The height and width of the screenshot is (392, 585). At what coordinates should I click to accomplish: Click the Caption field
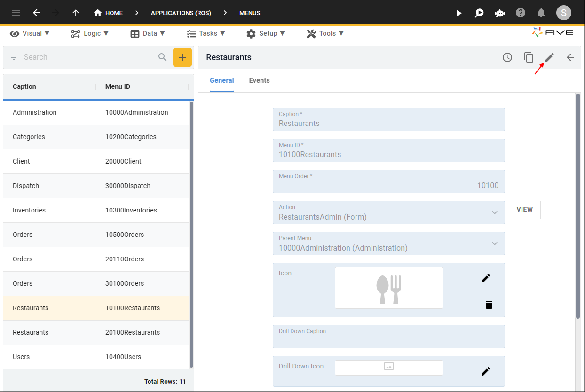(389, 119)
